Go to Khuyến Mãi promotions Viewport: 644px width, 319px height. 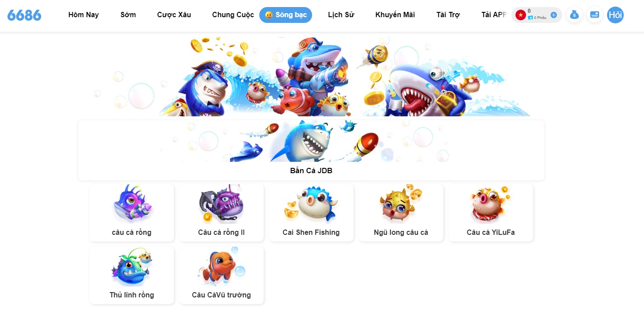click(x=395, y=15)
